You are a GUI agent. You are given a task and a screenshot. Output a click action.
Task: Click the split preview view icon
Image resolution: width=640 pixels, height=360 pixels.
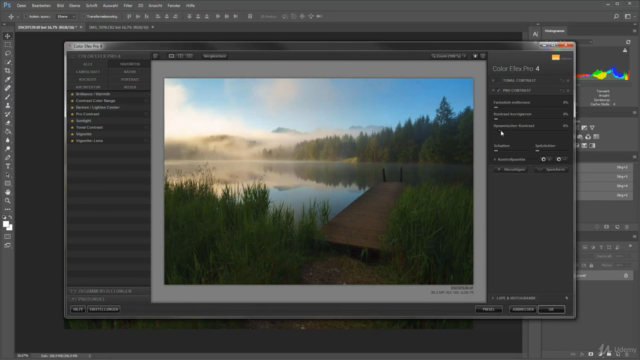tap(180, 56)
